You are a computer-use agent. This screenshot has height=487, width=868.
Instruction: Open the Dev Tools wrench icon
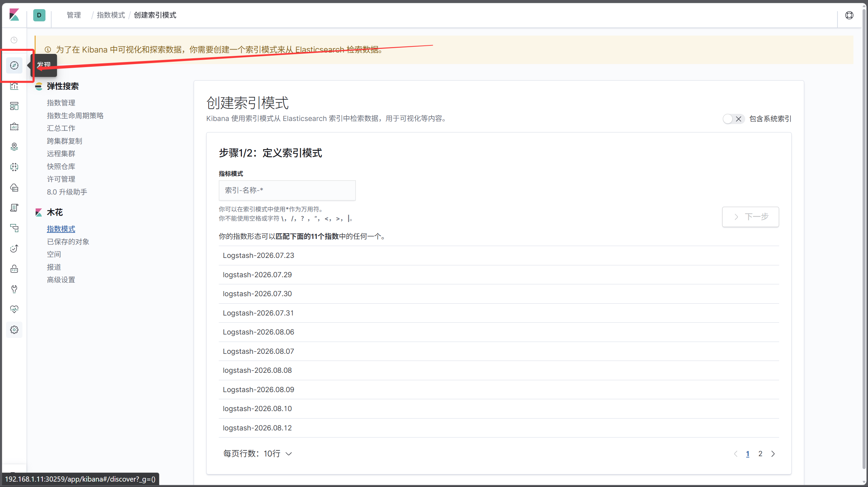point(14,289)
